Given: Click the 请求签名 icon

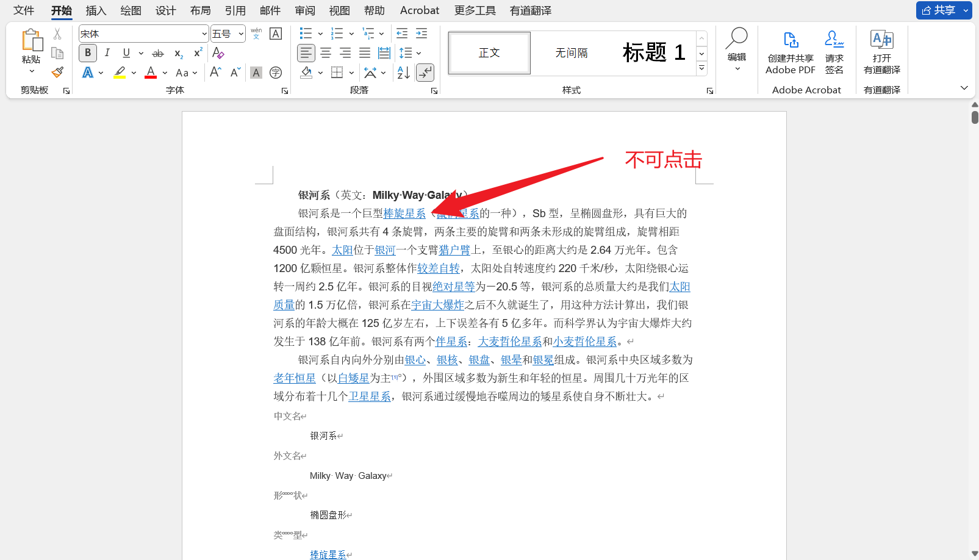Looking at the screenshot, I should tap(834, 40).
